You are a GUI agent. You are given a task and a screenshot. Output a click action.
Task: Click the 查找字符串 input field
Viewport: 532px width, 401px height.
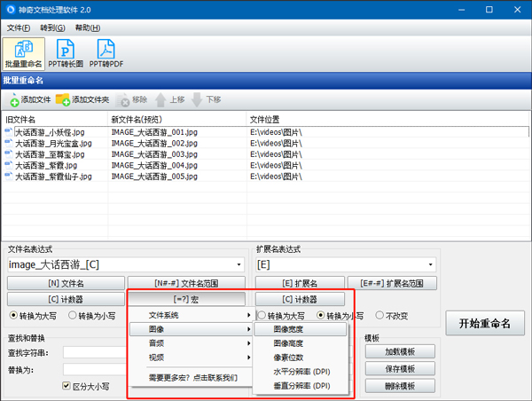coord(95,352)
